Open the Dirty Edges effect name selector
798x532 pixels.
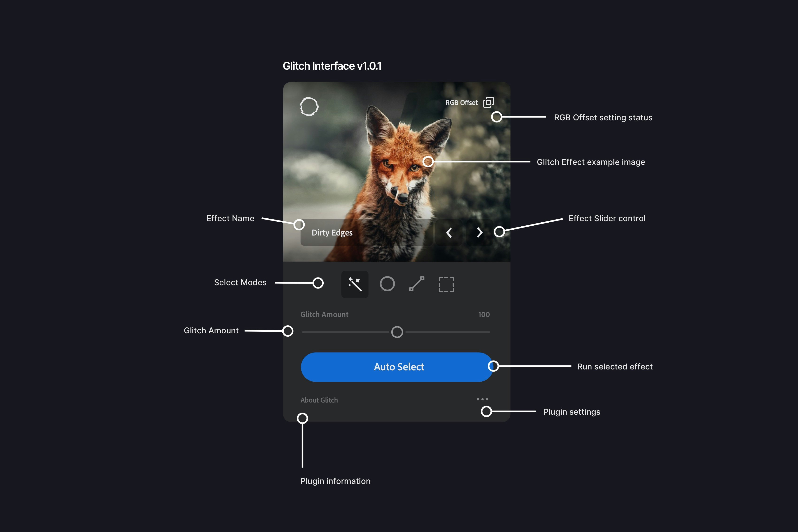pos(332,232)
